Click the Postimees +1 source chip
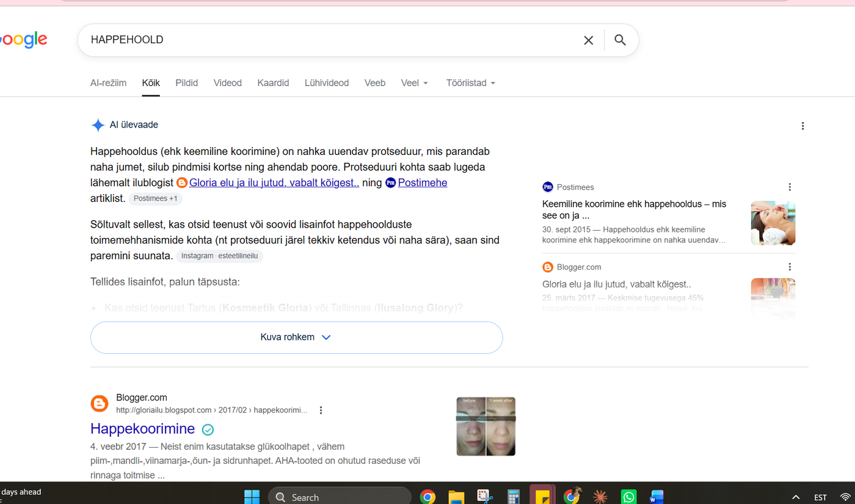The image size is (855, 504). [155, 198]
